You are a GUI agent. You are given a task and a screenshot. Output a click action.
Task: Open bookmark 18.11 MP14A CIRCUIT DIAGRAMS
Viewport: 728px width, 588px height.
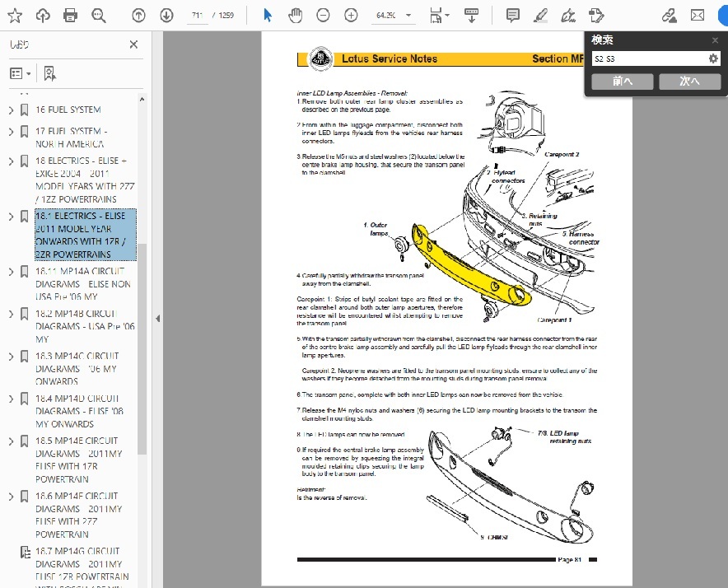82,284
